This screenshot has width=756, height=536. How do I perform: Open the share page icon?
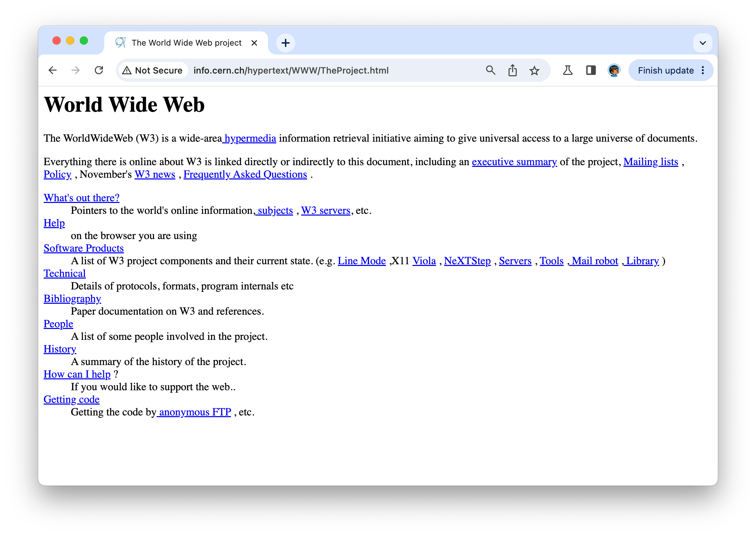click(512, 70)
